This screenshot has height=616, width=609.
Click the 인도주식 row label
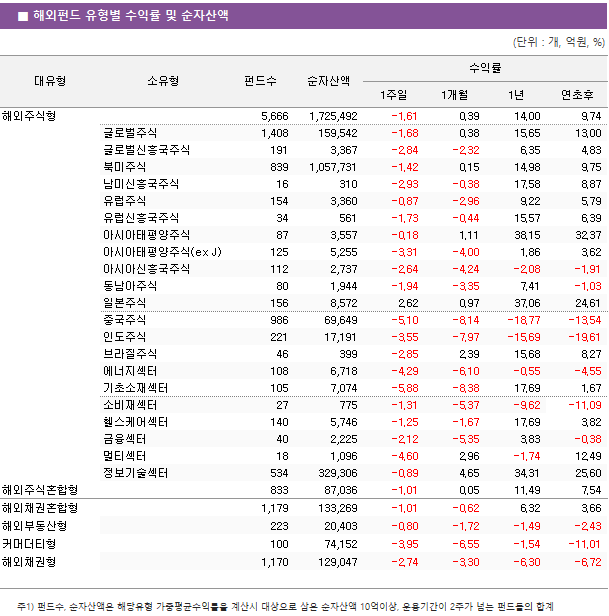pyautogui.click(x=125, y=337)
